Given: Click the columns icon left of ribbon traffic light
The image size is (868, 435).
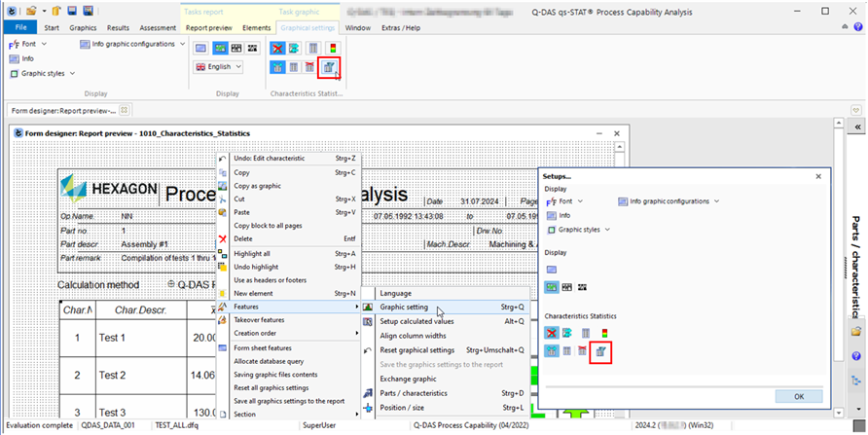Looking at the screenshot, I should [x=312, y=49].
